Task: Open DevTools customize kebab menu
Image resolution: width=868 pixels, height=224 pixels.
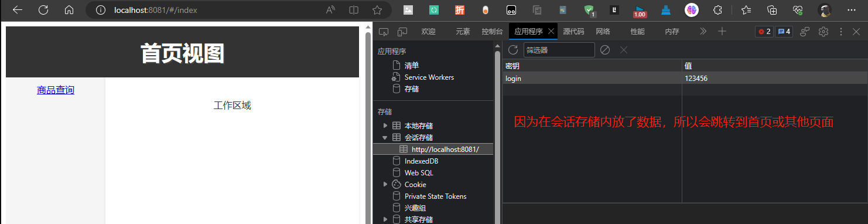Action: coord(841,32)
